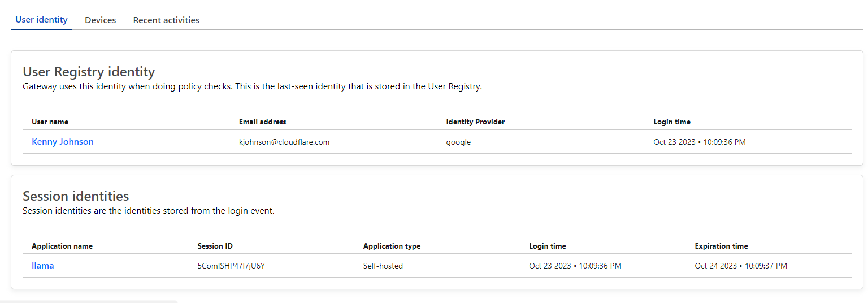Click the Oct 24 2023 expiration time value

point(741,266)
